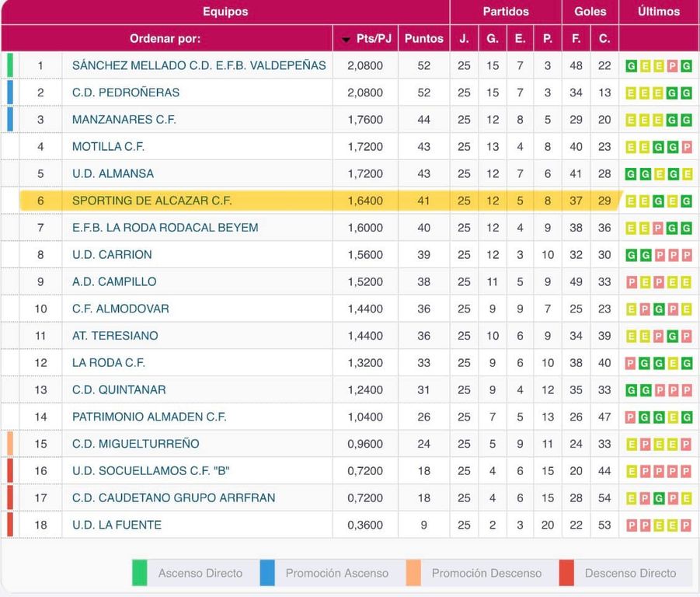The image size is (700, 597).
Task: Click red Descenso Directo legend swatch
Action: click(x=566, y=573)
